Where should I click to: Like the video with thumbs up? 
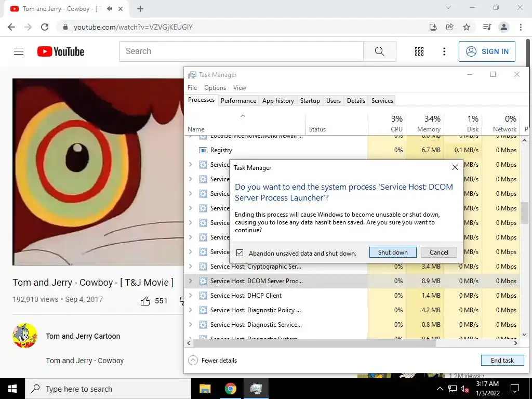pyautogui.click(x=145, y=301)
